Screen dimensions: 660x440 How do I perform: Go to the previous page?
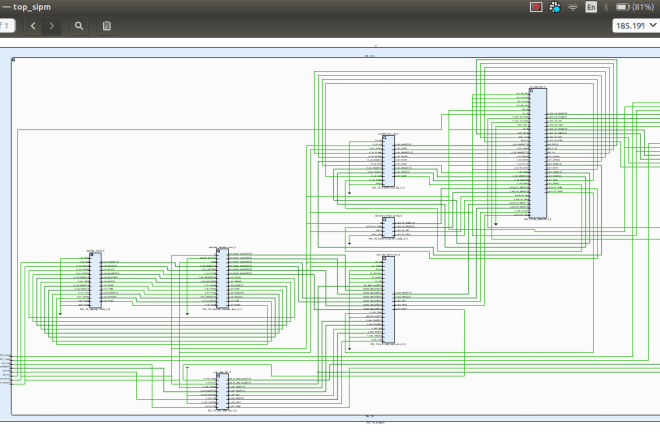tap(33, 26)
